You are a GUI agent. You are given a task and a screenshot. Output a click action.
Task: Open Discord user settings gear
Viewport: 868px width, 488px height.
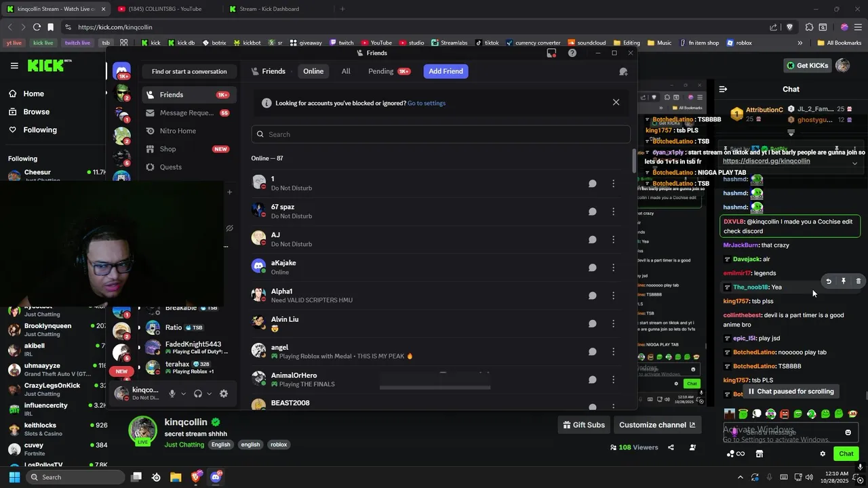pyautogui.click(x=224, y=393)
